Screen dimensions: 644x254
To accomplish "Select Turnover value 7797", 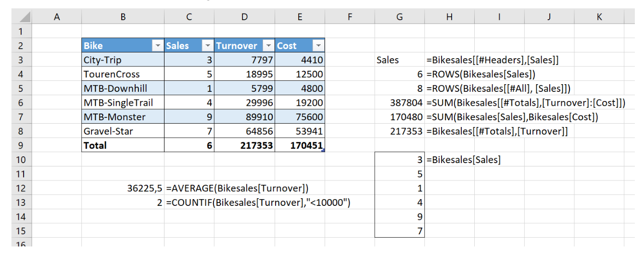I will point(244,60).
